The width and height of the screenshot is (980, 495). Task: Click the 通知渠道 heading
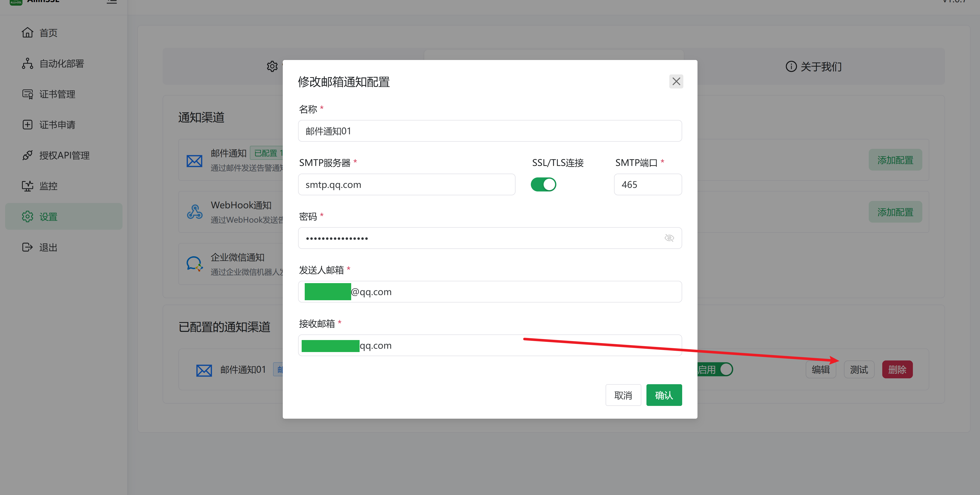[201, 118]
